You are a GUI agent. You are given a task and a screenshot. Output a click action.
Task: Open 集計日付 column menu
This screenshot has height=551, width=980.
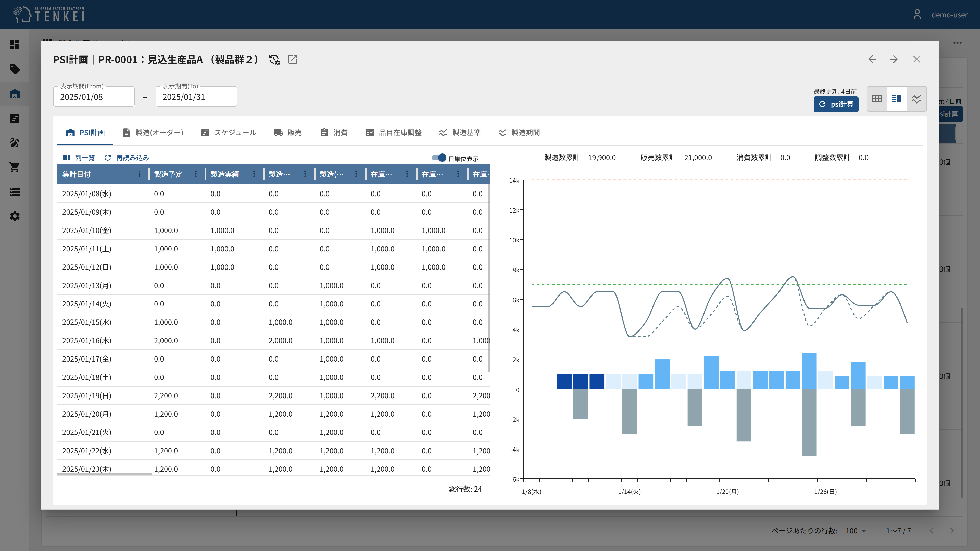[139, 174]
